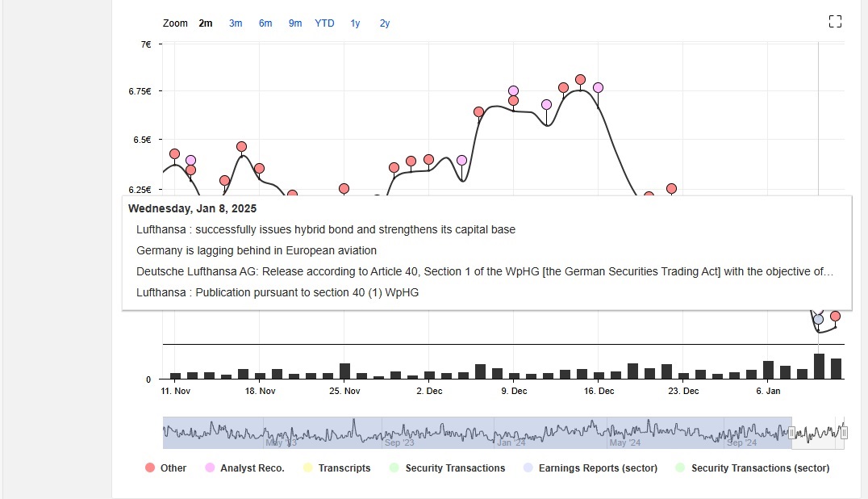
Task: Click the Other legend red circle
Action: (x=149, y=468)
